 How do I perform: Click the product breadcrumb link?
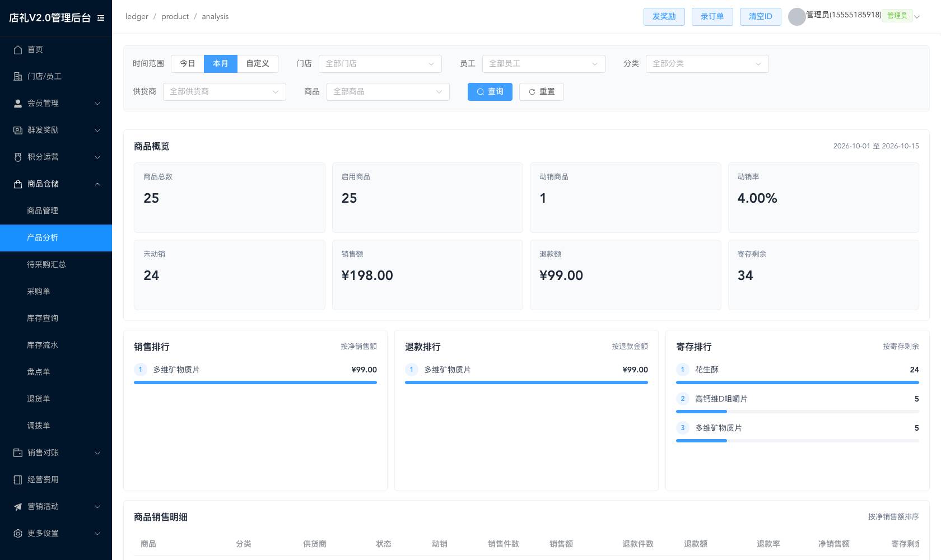click(175, 17)
